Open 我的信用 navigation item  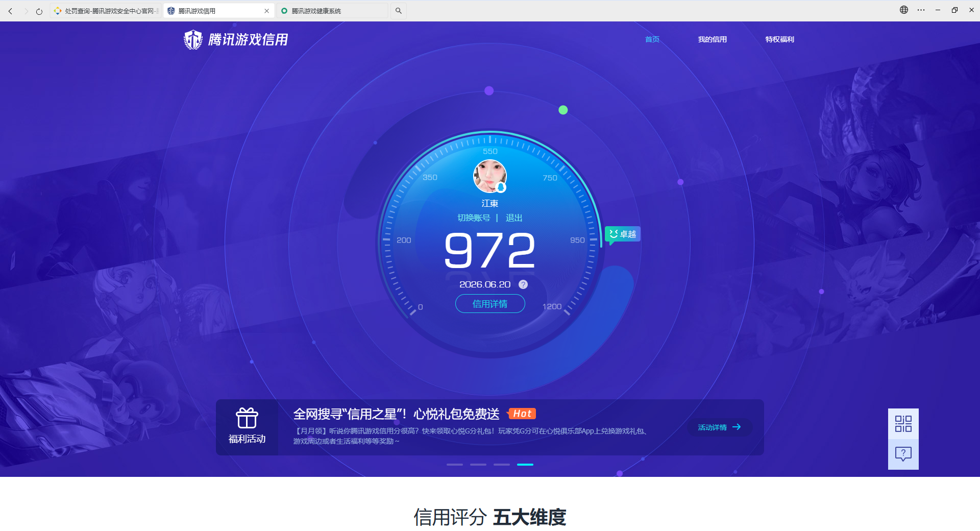(x=713, y=39)
